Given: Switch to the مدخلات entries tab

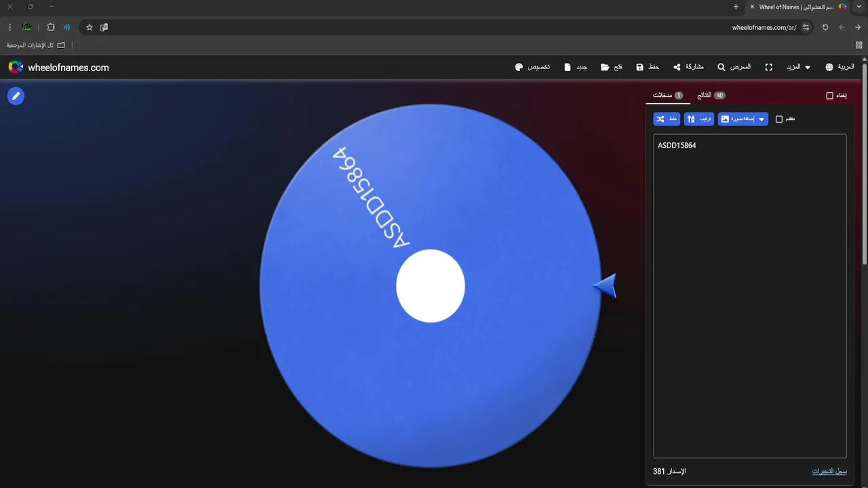Looking at the screenshot, I should pyautogui.click(x=668, y=96).
